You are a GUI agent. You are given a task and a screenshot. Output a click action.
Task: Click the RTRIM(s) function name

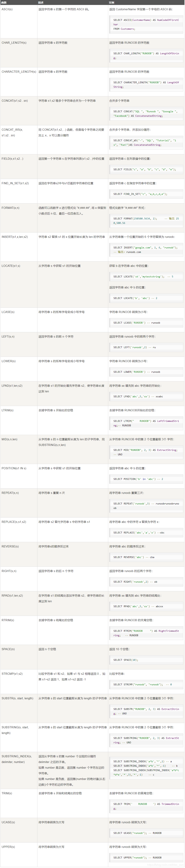click(8, 620)
